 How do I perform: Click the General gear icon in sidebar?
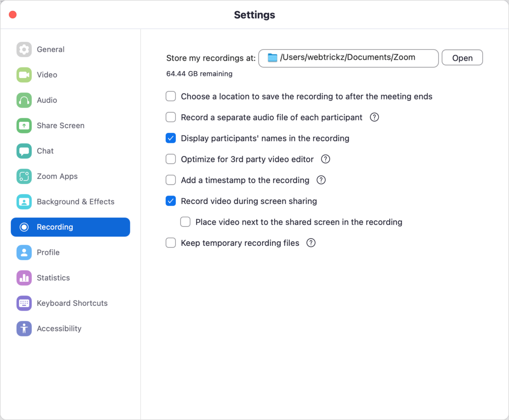[x=24, y=50]
